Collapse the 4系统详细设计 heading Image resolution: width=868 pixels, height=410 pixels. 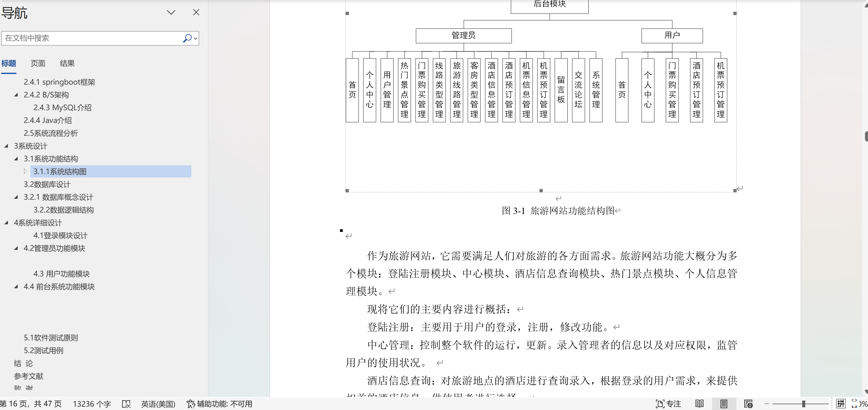pyautogui.click(x=6, y=223)
